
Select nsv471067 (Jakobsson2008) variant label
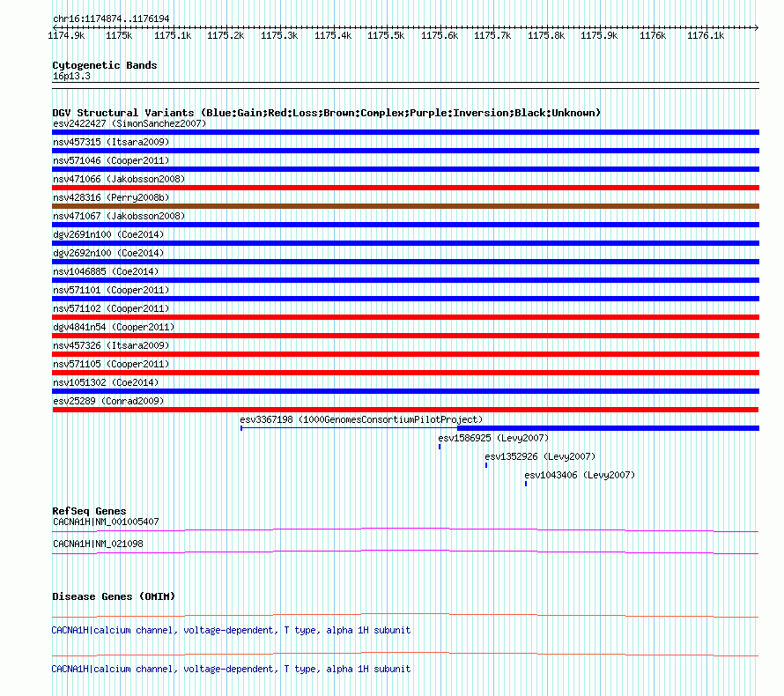click(x=119, y=216)
